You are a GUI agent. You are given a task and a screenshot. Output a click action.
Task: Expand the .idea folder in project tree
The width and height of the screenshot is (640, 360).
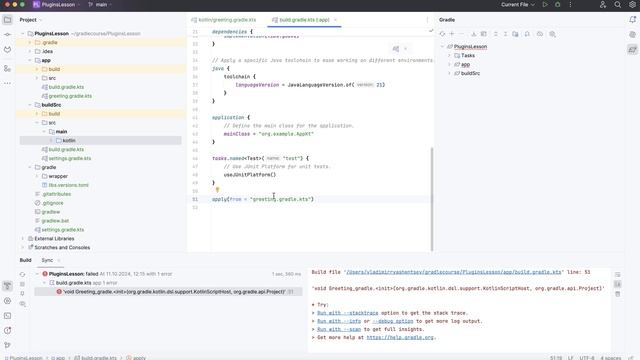click(x=30, y=51)
